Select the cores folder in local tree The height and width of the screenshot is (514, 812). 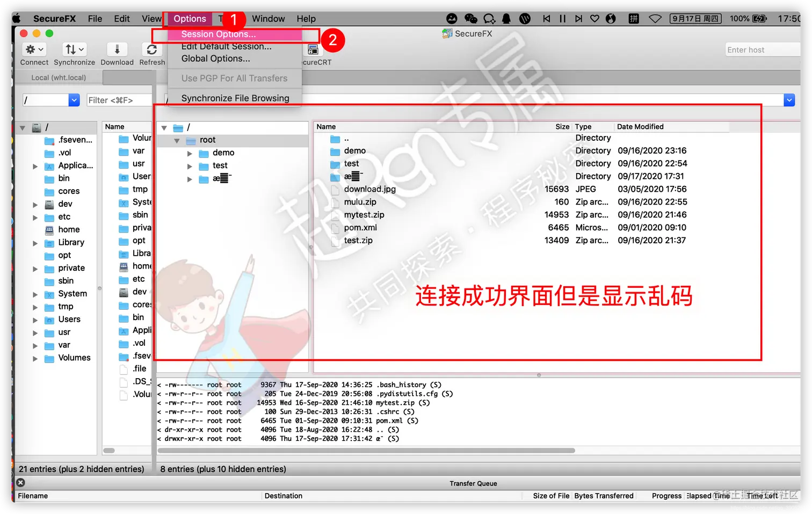click(x=69, y=191)
